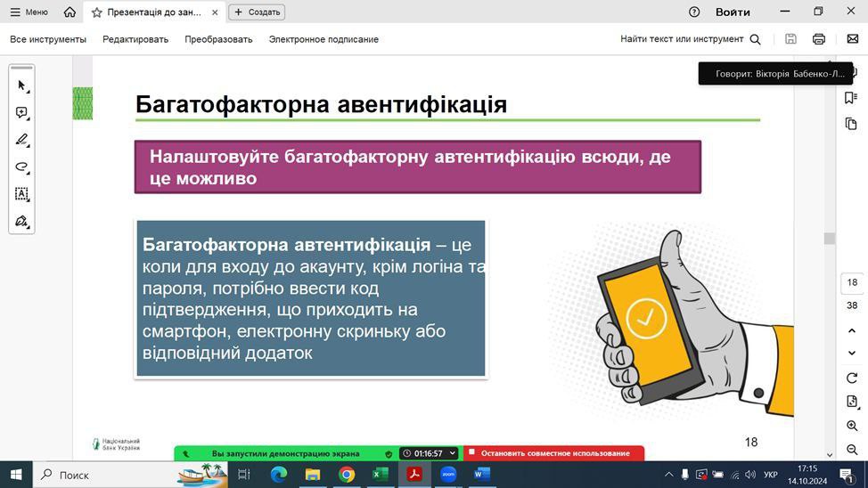Click the Найти текст или инструмент search field
The image size is (868, 488).
click(690, 39)
